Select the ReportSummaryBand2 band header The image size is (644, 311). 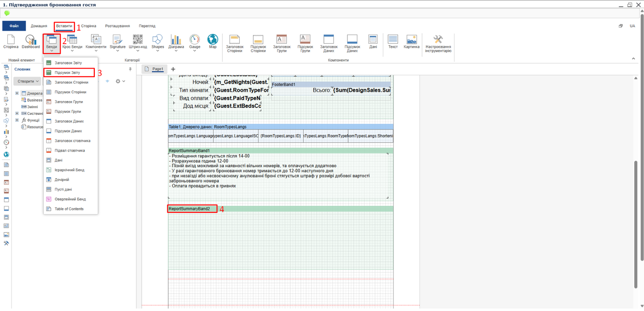coord(190,209)
